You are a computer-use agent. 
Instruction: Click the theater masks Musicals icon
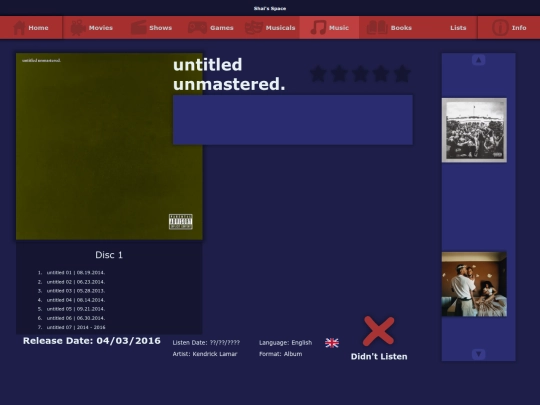254,28
